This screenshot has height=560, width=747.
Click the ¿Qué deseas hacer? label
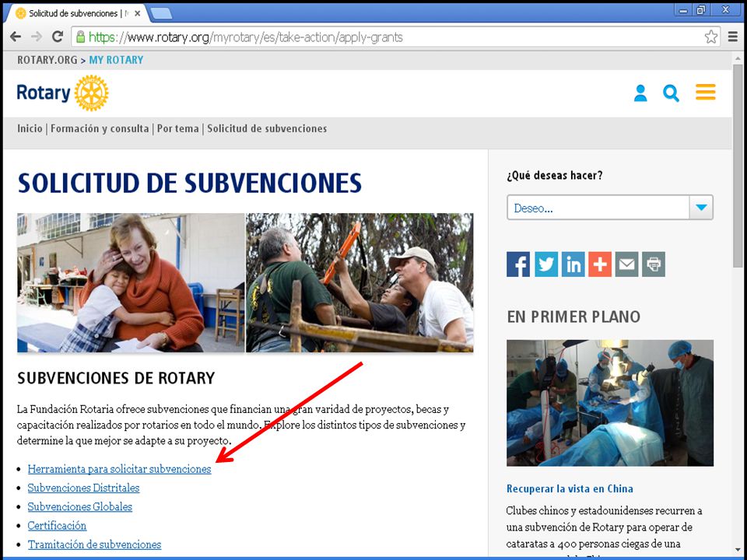click(x=555, y=176)
